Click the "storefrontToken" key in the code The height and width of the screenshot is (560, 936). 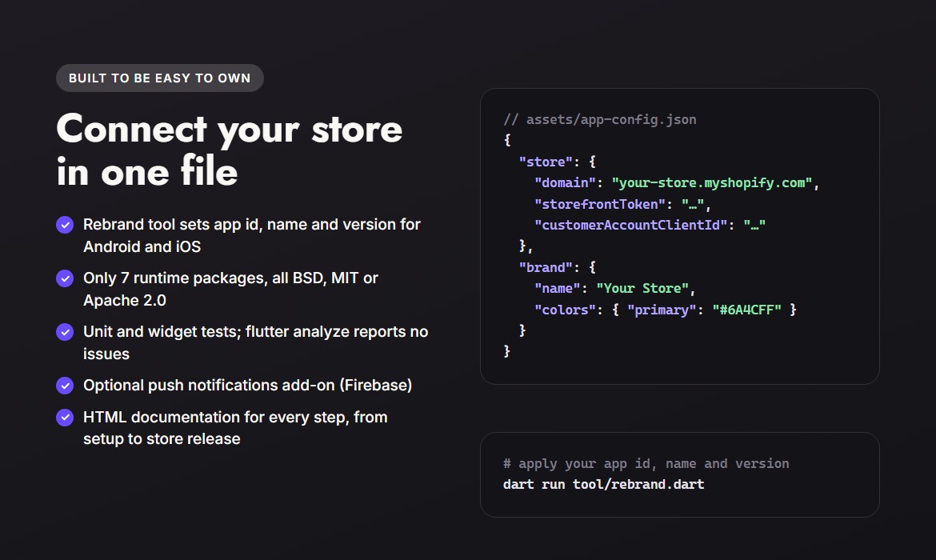click(x=600, y=204)
